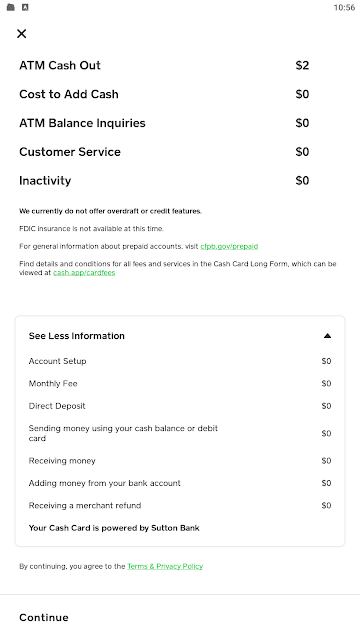This screenshot has width=360, height=640.
Task: Open the Terms & Privacy Policy link
Action: [165, 566]
